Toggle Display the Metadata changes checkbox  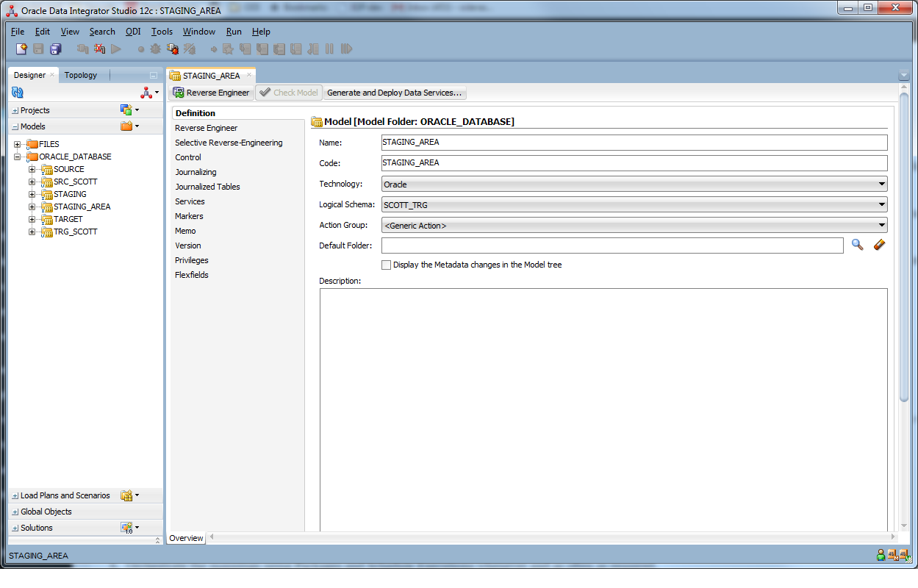coord(387,265)
